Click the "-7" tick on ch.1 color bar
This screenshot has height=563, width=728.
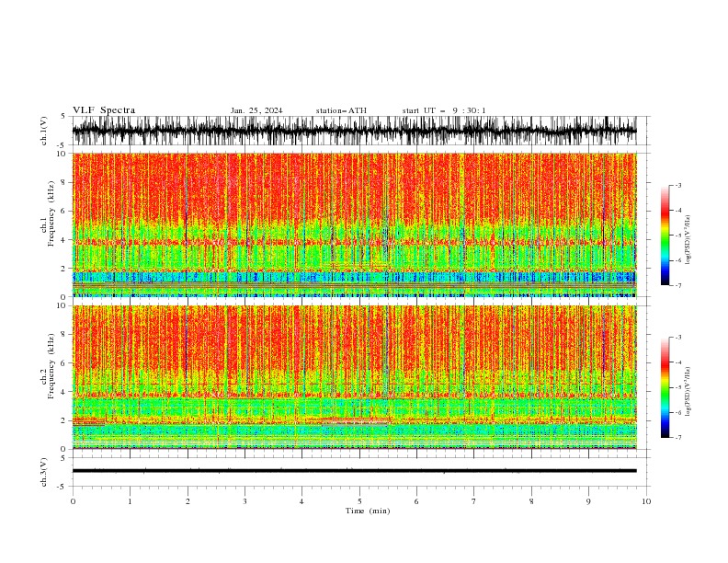point(677,285)
